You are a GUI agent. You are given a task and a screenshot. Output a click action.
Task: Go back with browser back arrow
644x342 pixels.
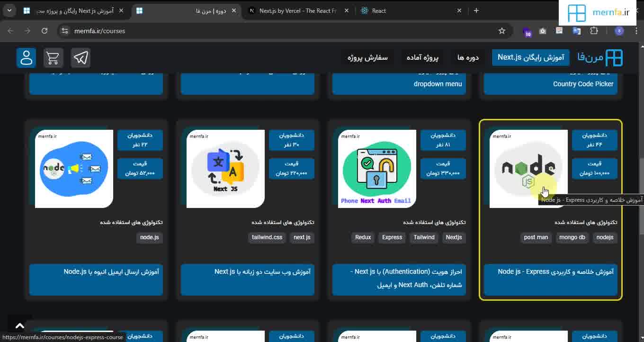(x=10, y=31)
